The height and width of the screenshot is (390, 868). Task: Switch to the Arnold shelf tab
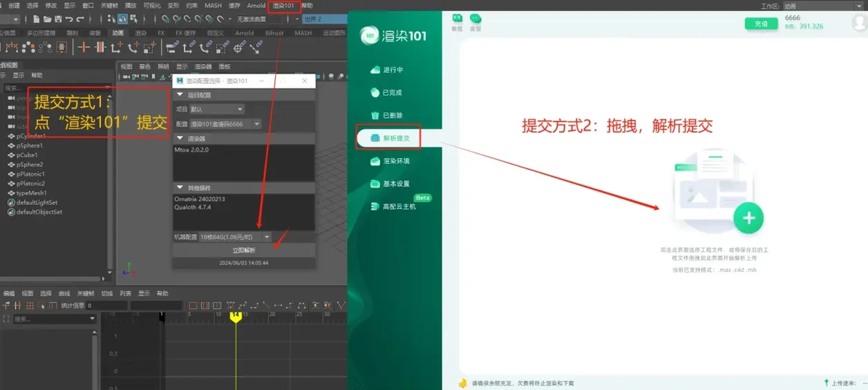point(244,34)
